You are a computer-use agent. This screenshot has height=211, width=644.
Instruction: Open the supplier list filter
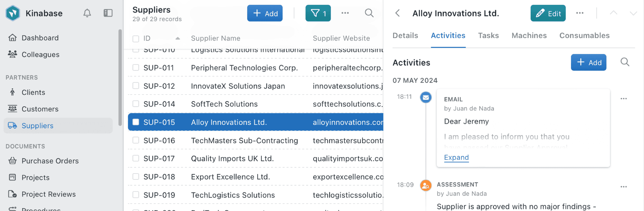pos(318,13)
